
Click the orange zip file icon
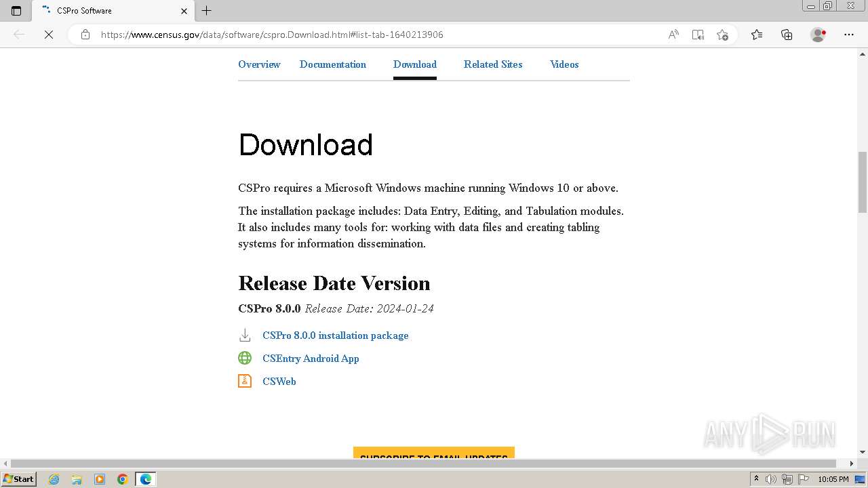point(245,381)
